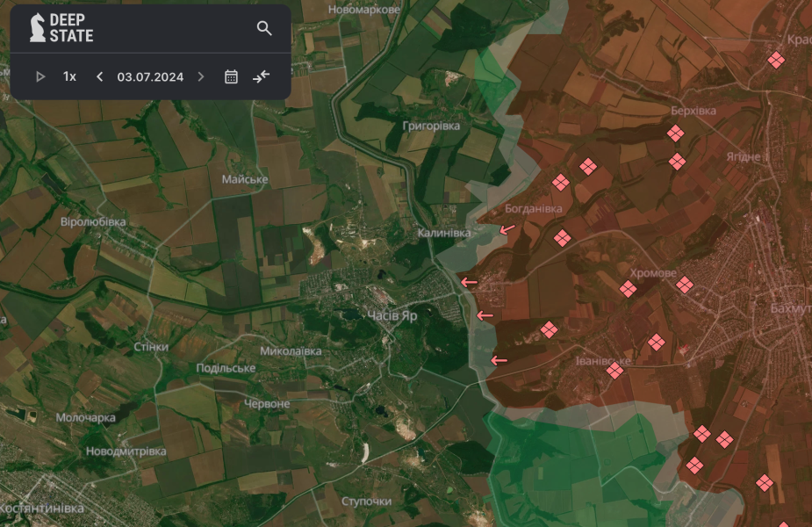
Task: Click the Deep State knight logo
Action: [x=38, y=29]
